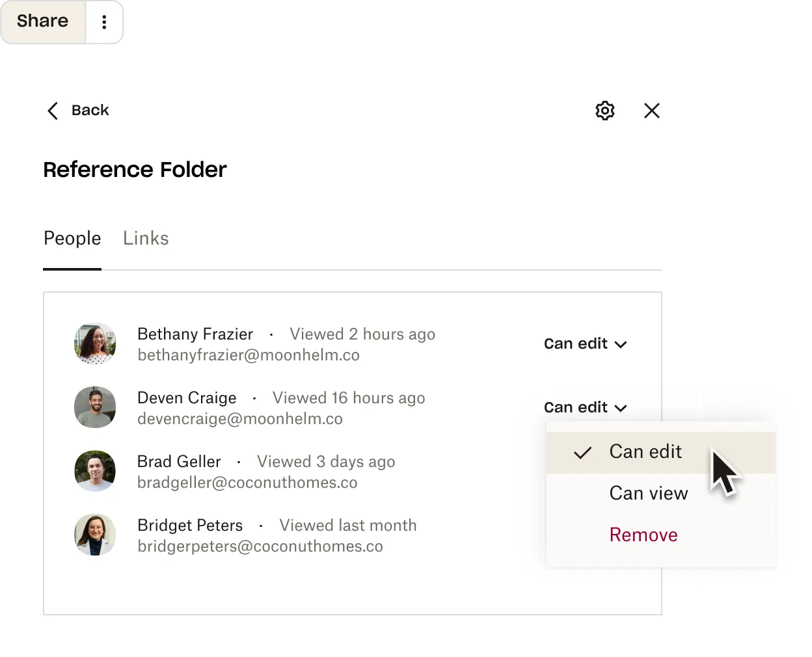Select the checked Can edit option
The height and width of the screenshot is (657, 812).
[645, 451]
